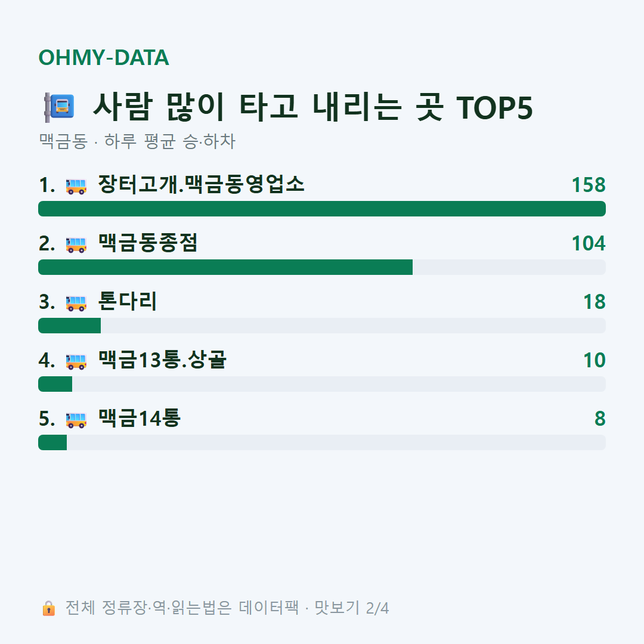644x644 pixels.
Task: Click the bus stop sign icon in title
Action: coord(60,107)
